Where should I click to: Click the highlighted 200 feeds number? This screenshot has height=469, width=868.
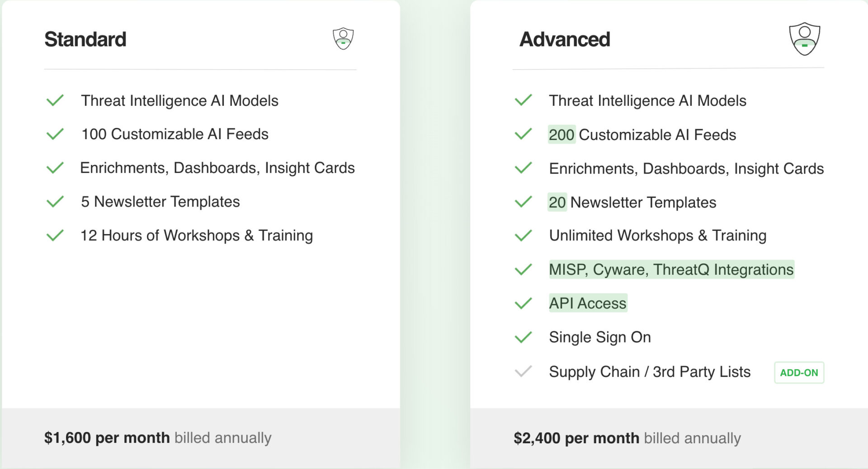(561, 135)
